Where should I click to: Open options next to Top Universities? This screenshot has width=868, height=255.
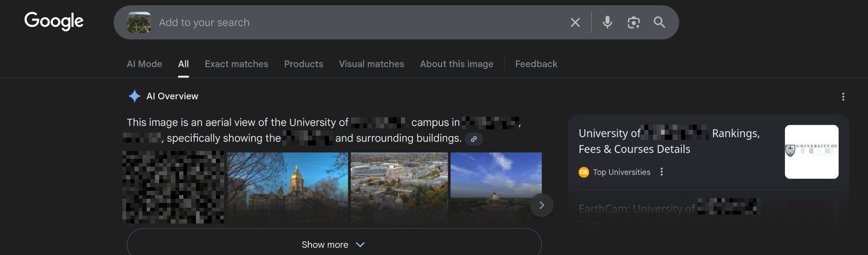662,172
